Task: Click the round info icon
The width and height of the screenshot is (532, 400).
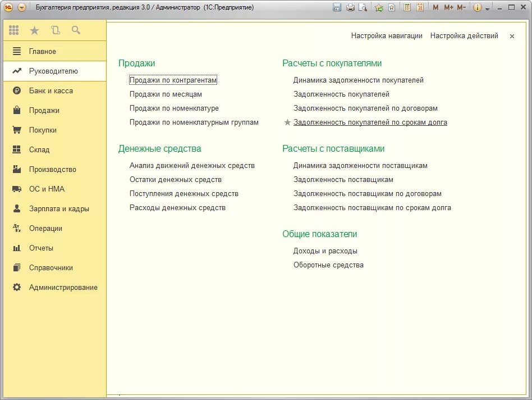Action: [477, 7]
